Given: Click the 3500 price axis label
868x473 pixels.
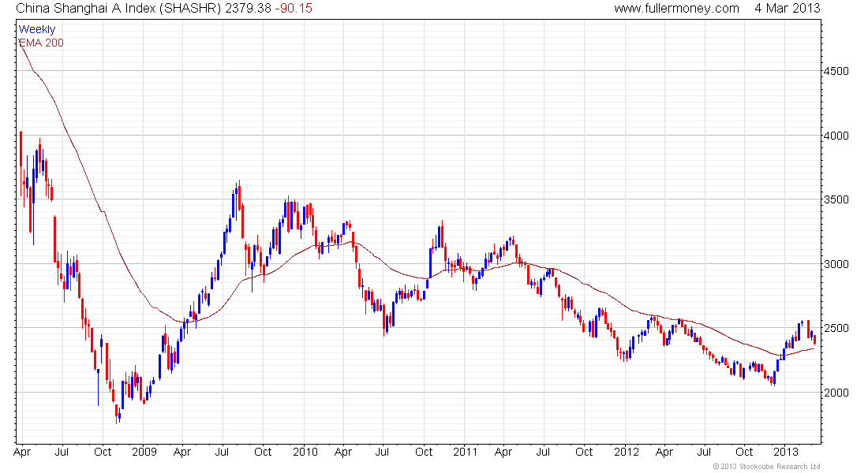Looking at the screenshot, I should pyautogui.click(x=836, y=199).
